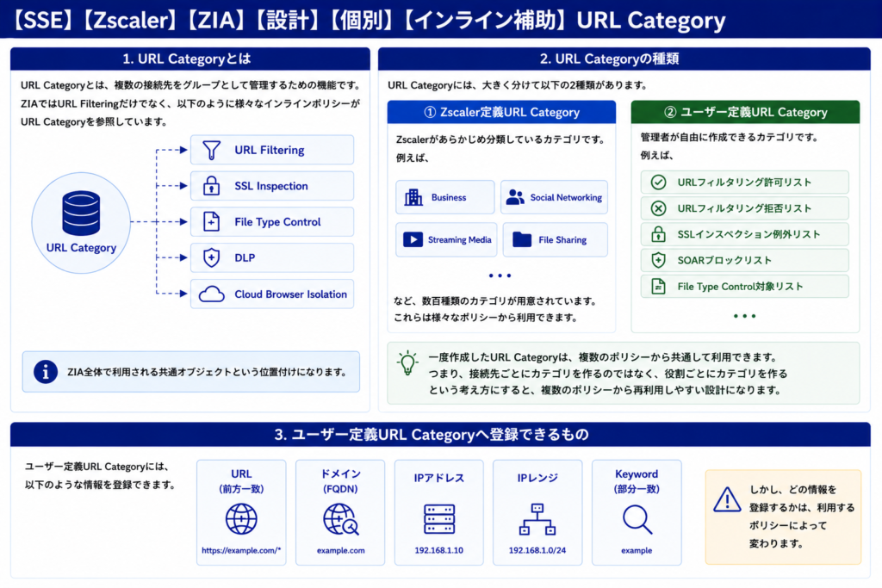Click the lock icon beside SSLインスペクション例外リスト
The image size is (882, 588).
(658, 234)
